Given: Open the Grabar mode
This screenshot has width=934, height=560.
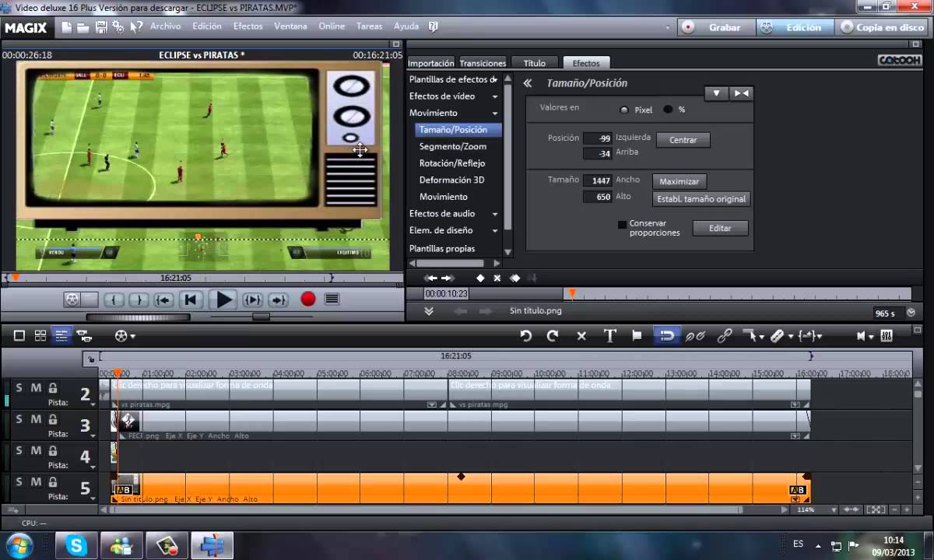Looking at the screenshot, I should [x=716, y=26].
